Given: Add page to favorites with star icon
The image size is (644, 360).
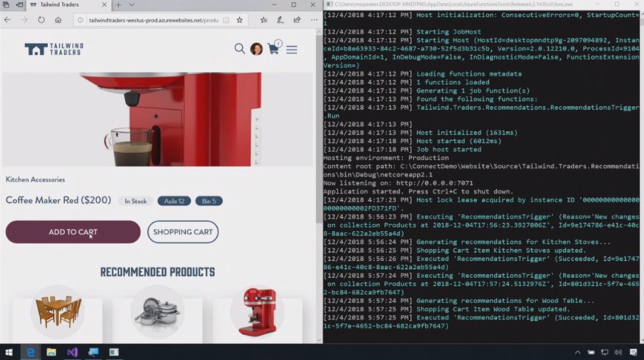Looking at the screenshot, I should pyautogui.click(x=240, y=20).
